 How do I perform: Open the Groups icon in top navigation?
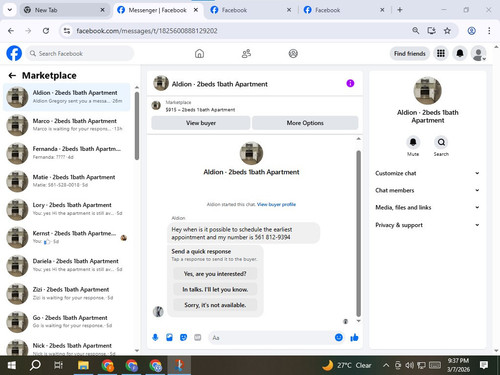293,53
